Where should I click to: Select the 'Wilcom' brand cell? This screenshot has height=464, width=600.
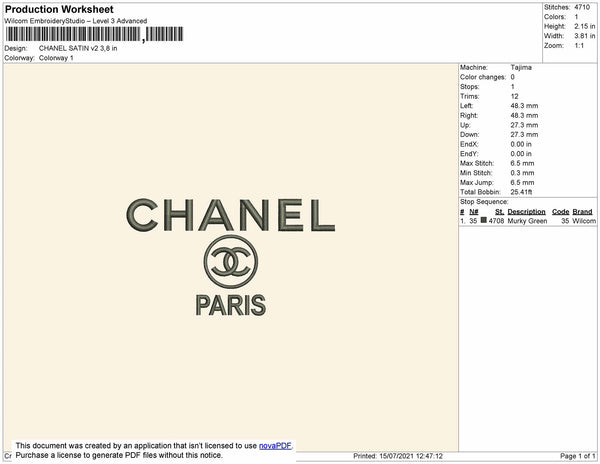pos(584,221)
